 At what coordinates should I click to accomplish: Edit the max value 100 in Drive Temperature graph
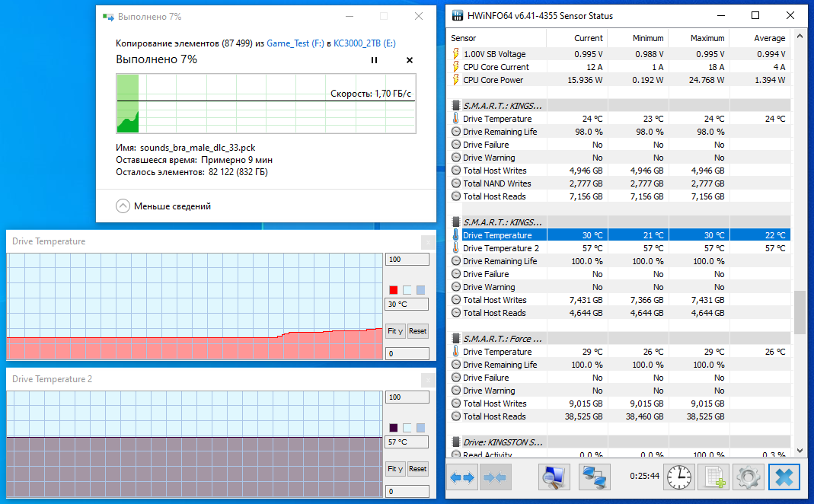407,260
